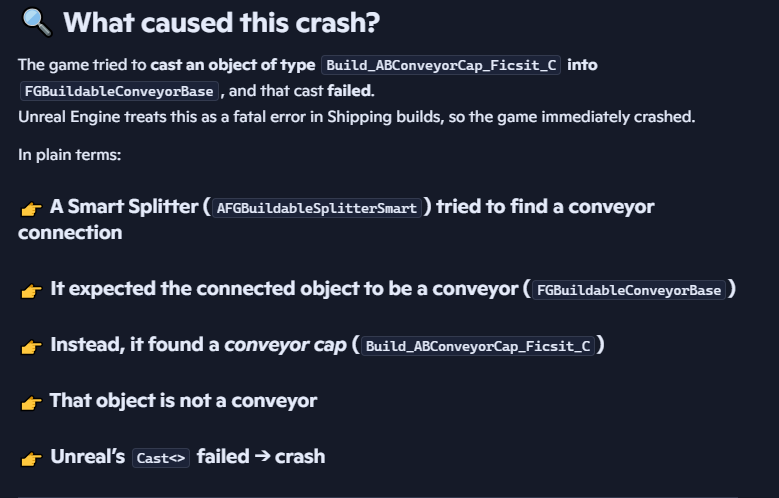Image resolution: width=779 pixels, height=498 pixels.
Task: Click FGBuildableConveyorBase code in 'It expected' line
Action: tap(629, 291)
